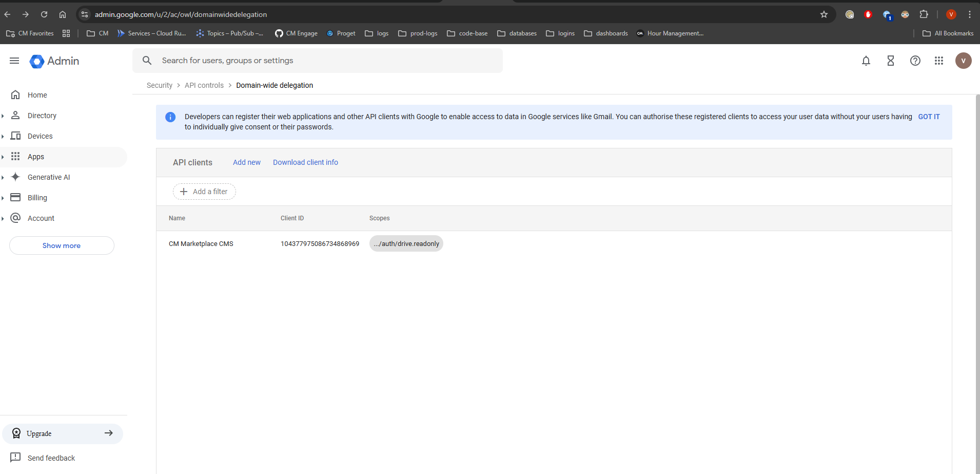Click the Client ID column header
The width and height of the screenshot is (980, 474).
292,218
